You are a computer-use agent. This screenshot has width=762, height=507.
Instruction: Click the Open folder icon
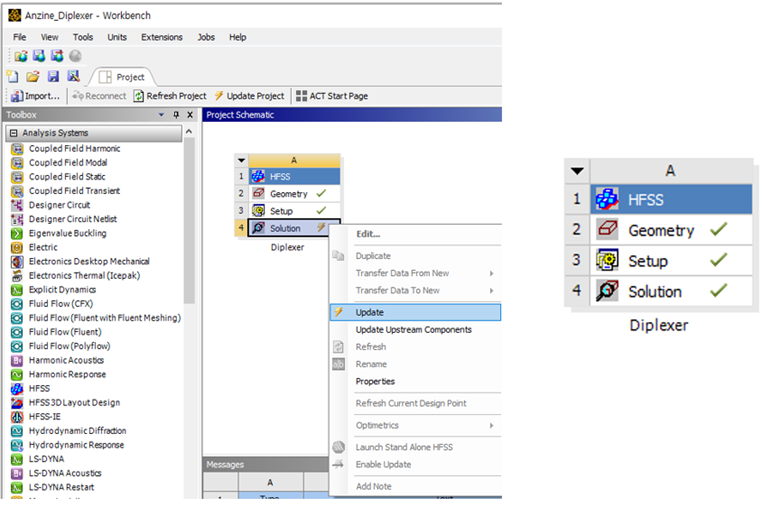click(x=33, y=76)
